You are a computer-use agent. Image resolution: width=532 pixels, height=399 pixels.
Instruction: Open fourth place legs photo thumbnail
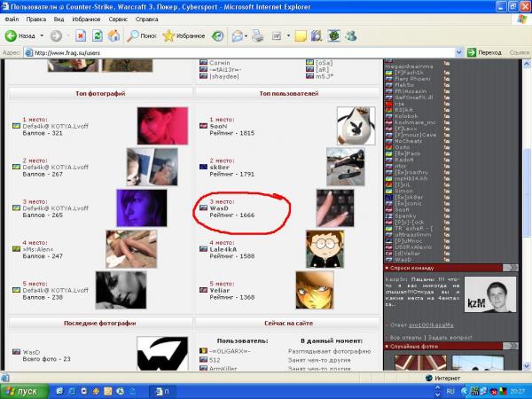coord(131,249)
